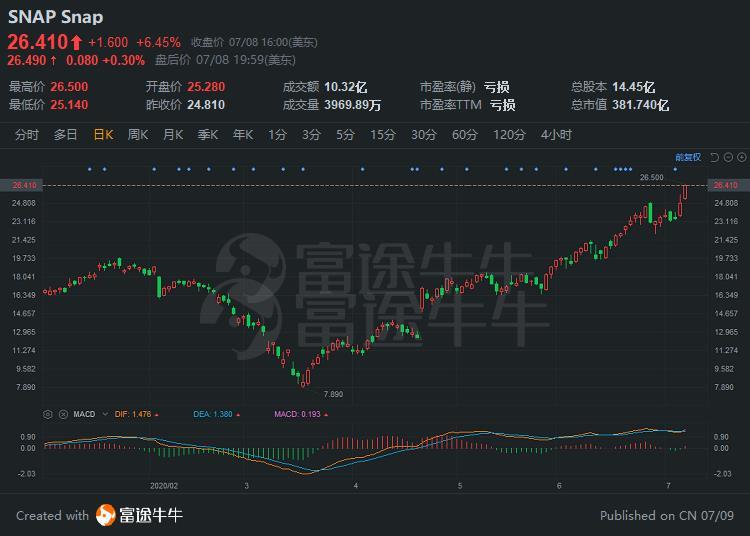Click the +6.45% change percentage

158,43
